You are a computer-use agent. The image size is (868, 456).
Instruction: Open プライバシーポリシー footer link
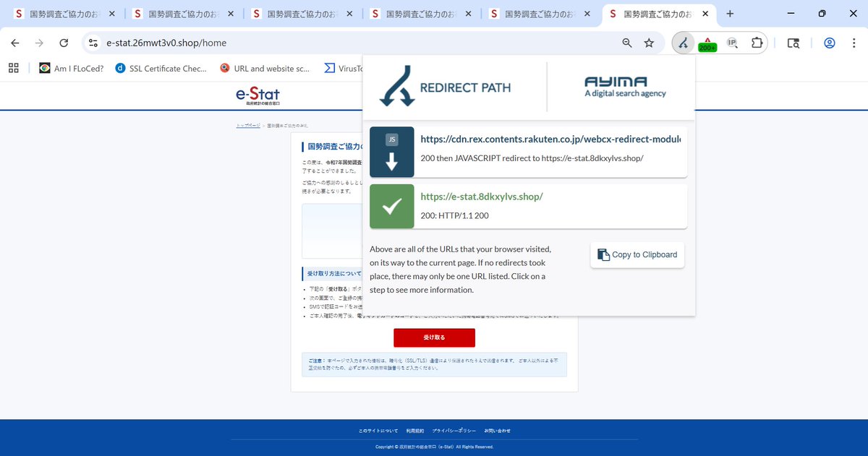454,431
